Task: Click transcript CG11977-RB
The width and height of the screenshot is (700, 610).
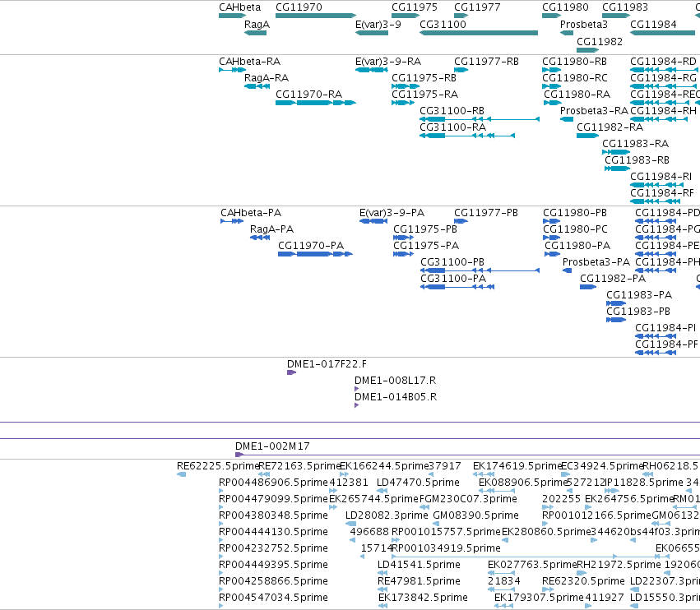Action: 487,62
